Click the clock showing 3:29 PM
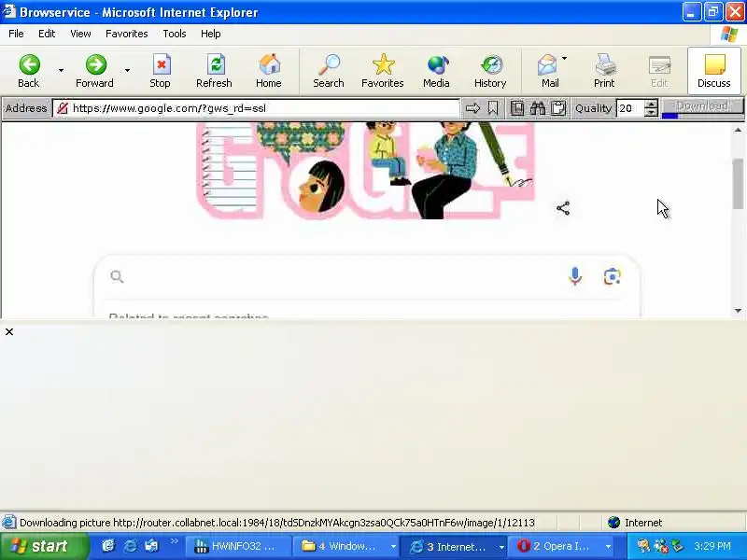 [712, 546]
